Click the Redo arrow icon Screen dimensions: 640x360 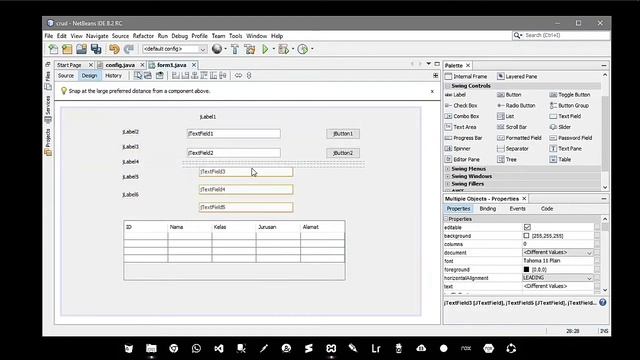(129, 49)
